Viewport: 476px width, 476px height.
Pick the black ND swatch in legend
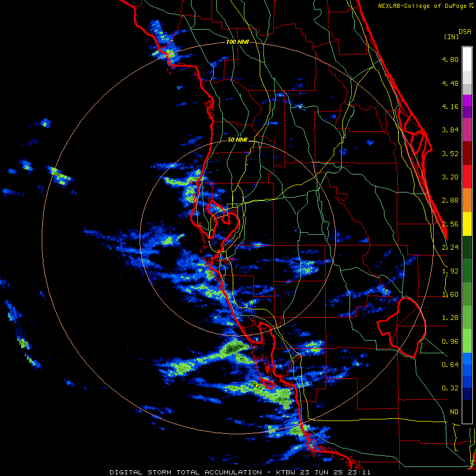pyautogui.click(x=467, y=411)
